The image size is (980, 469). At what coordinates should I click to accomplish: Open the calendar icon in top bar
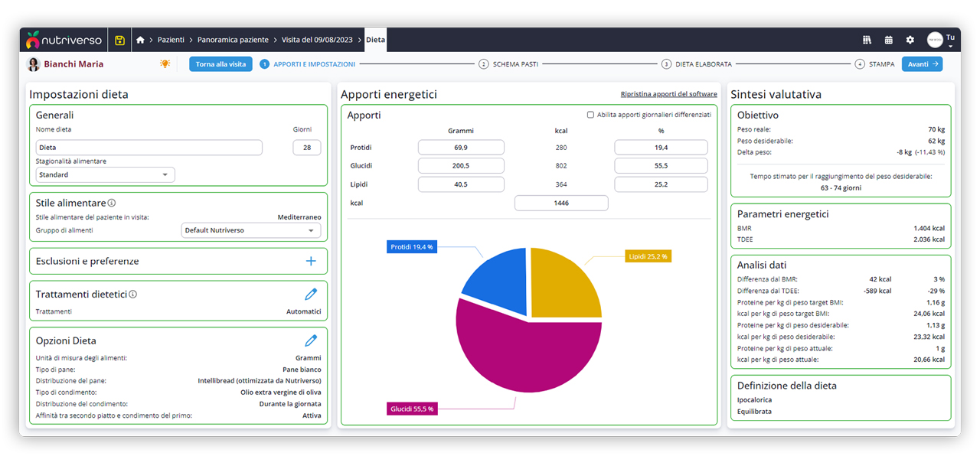(889, 40)
